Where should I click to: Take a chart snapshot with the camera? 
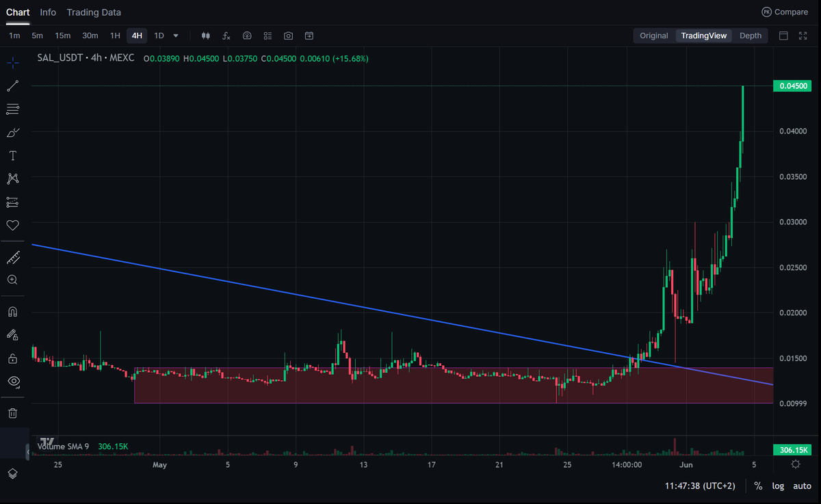289,36
